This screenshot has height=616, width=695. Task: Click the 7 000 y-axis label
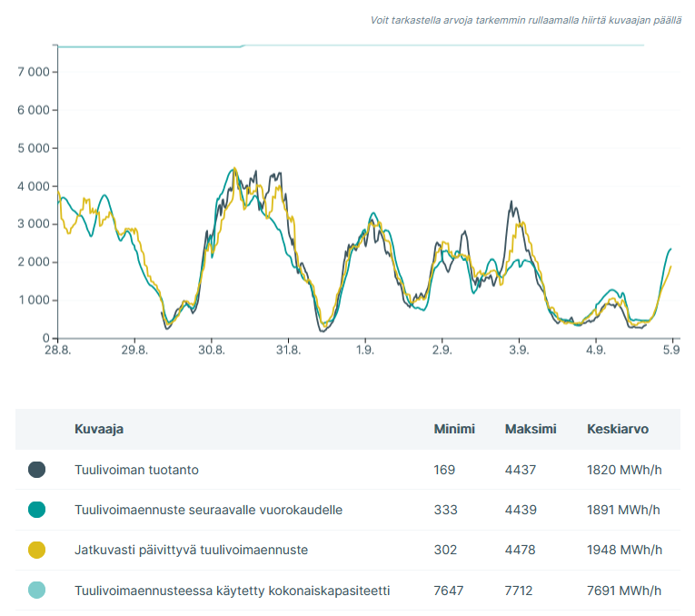32,72
